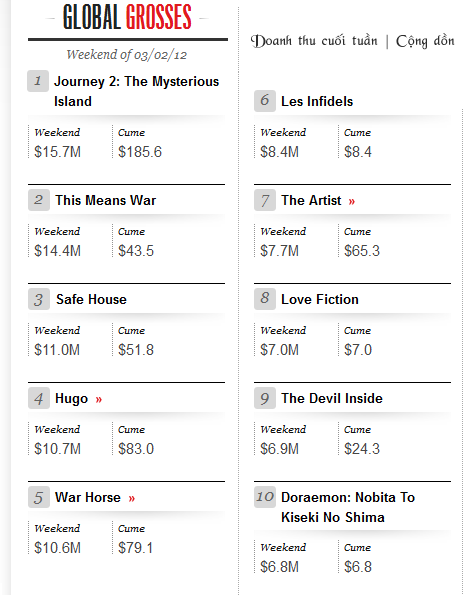Click the rank 2 number badge

point(39,200)
